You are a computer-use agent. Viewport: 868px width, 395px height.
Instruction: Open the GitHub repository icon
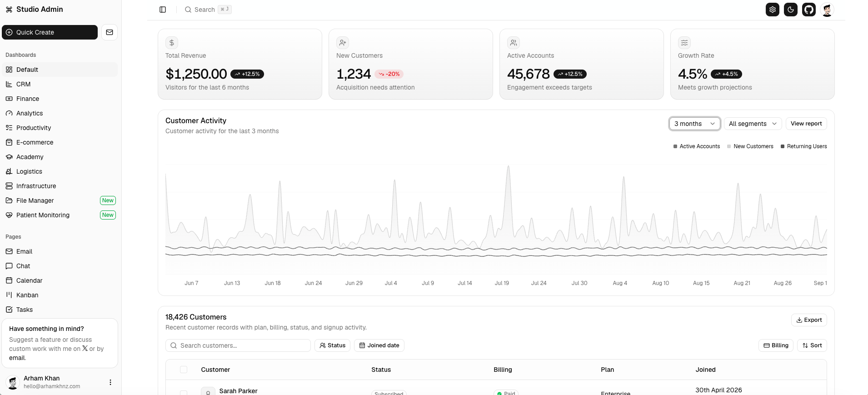809,10
